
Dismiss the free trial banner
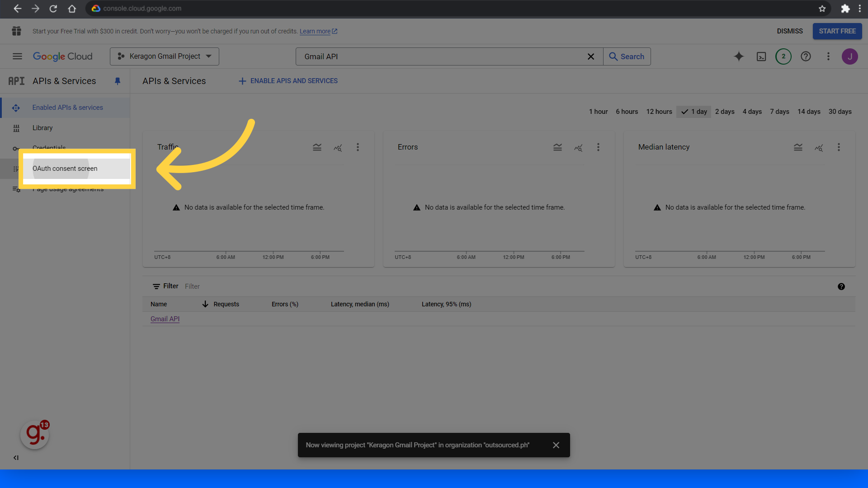pyautogui.click(x=790, y=31)
